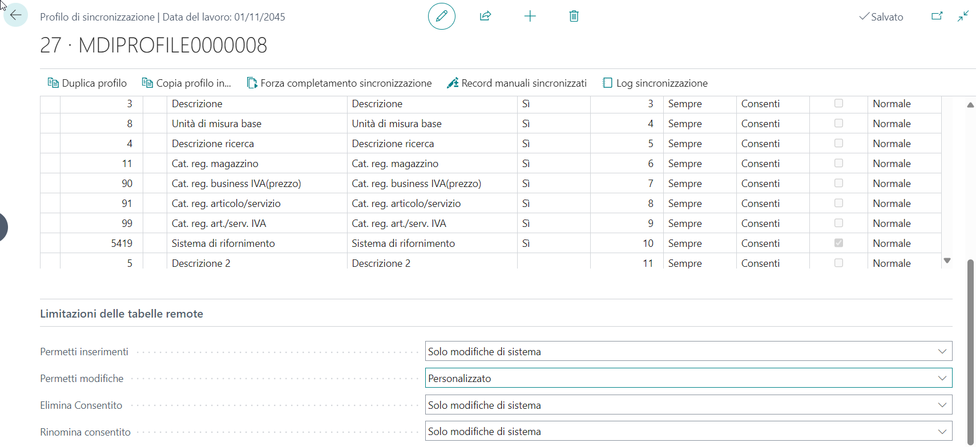Collapse Limitazioni delle tabelle remote section
980x447 pixels.
tap(122, 314)
